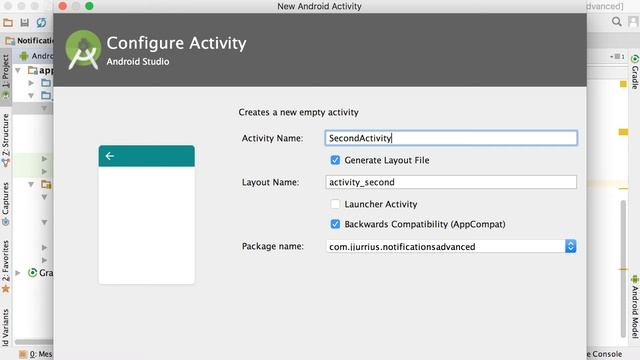
Task: Open the Package name dropdown
Action: point(571,246)
